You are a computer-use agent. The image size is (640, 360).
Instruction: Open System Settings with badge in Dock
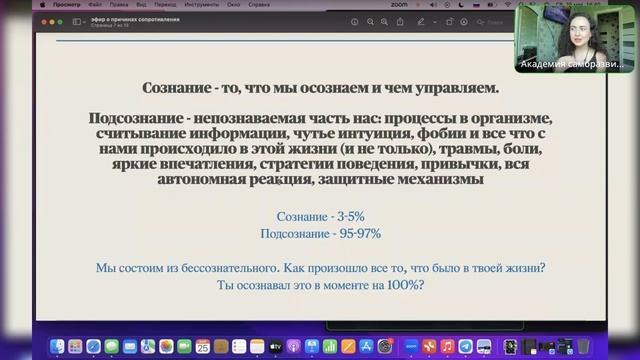[384, 347]
